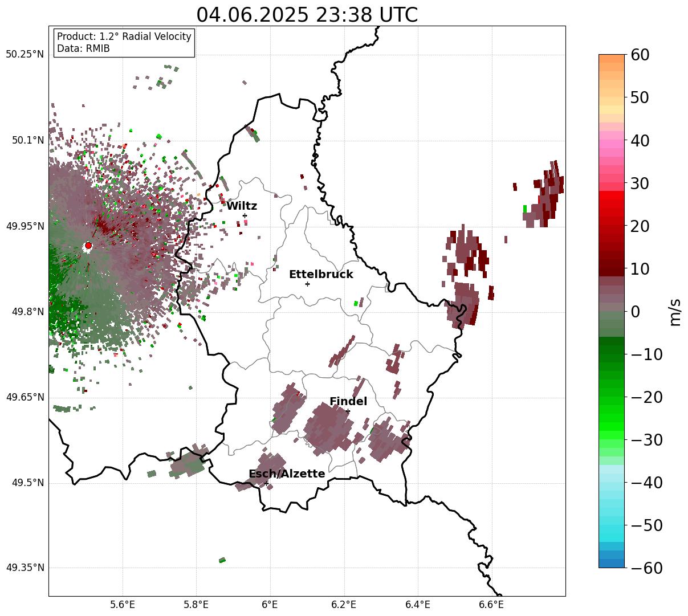The image size is (688, 616).
Task: Click the Product: 1.2° Radial Velocity label
Action: 124,36
